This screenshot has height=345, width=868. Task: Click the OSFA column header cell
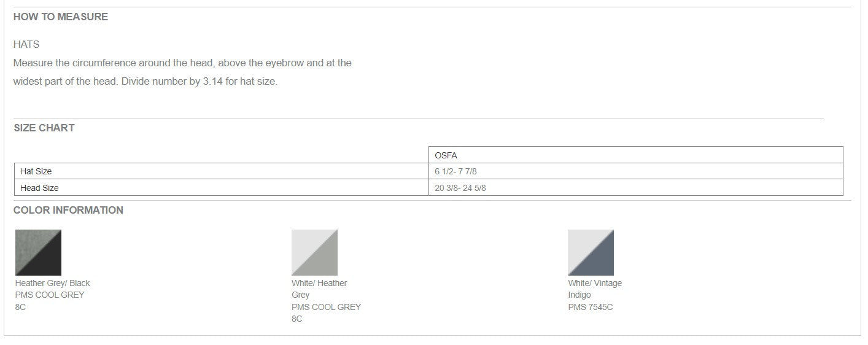[446, 155]
